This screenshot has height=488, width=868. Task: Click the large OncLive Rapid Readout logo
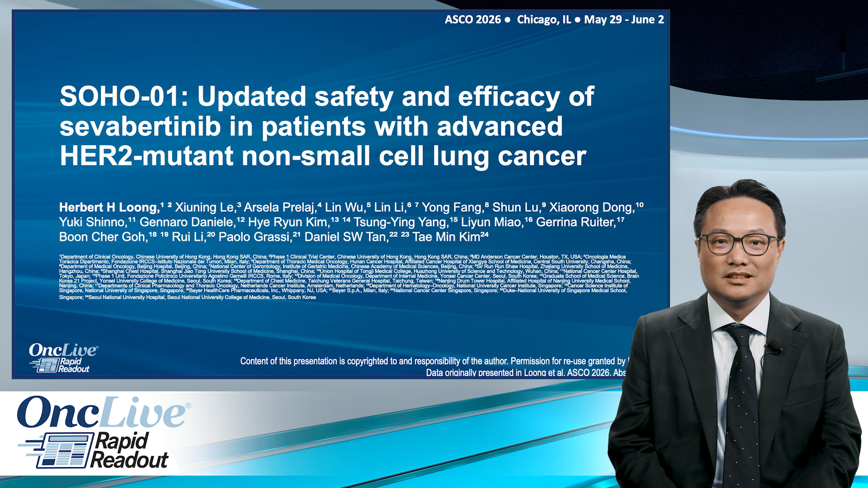(x=103, y=432)
